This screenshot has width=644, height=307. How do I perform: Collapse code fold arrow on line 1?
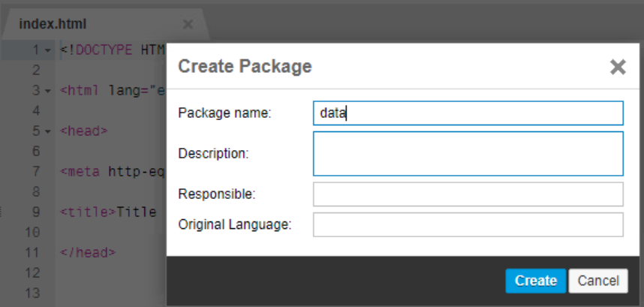click(47, 50)
